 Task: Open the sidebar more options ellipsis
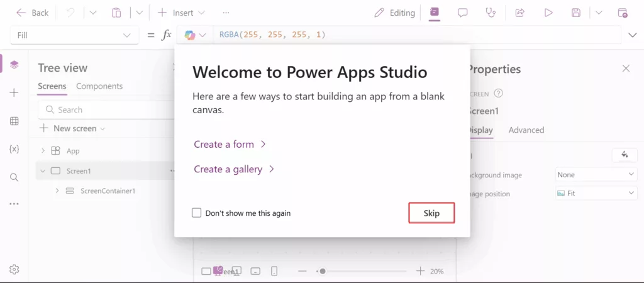coord(14,204)
